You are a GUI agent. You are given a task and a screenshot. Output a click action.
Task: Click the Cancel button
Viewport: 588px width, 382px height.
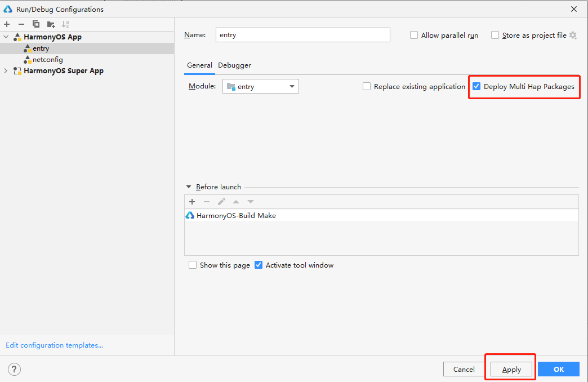coord(464,369)
